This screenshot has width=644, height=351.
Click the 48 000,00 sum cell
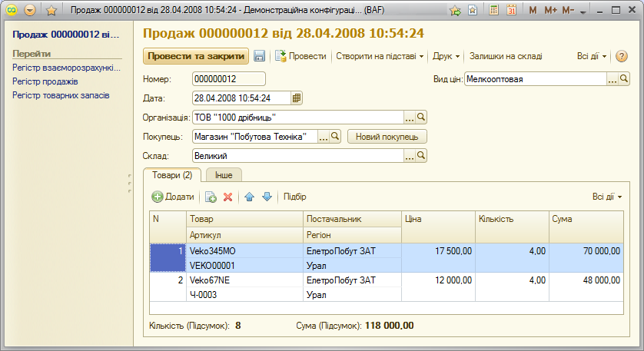(586, 280)
